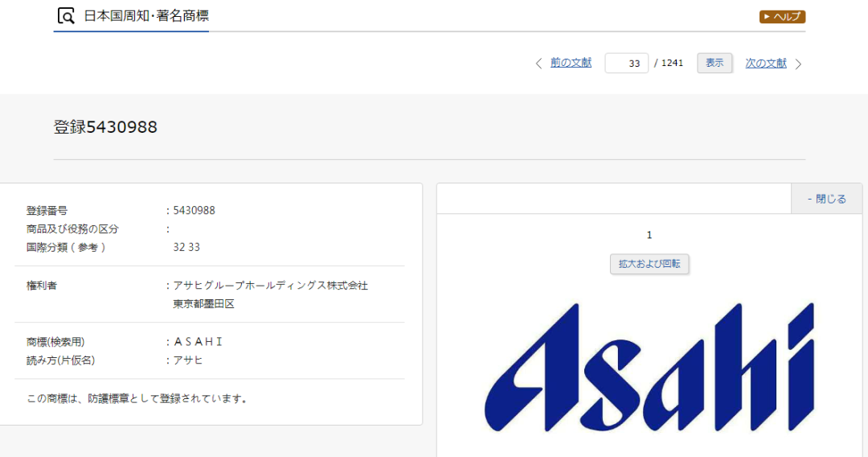The width and height of the screenshot is (868, 457).
Task: Click the 登録番号 label
Action: tap(47, 211)
